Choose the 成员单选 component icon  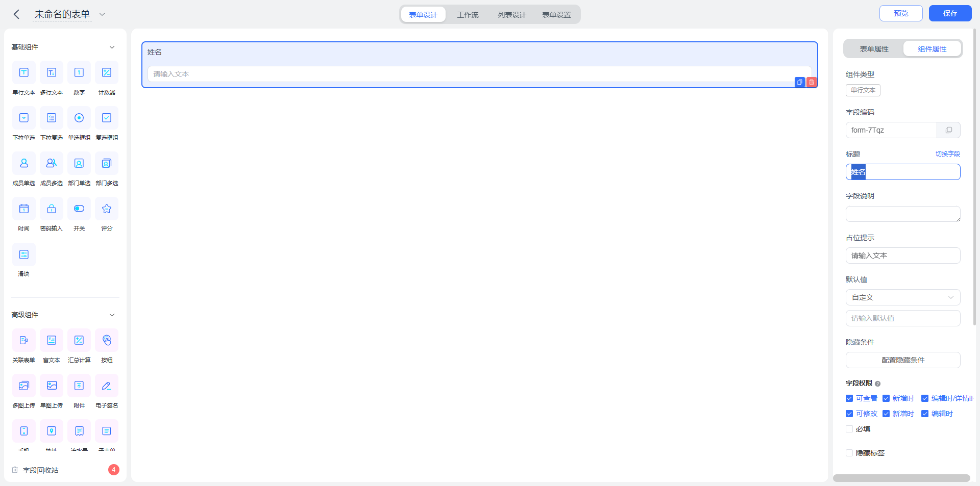(x=24, y=163)
